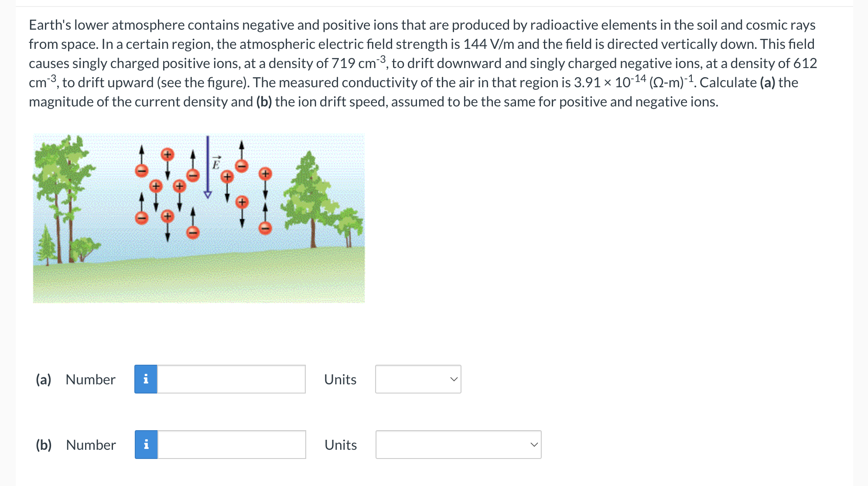Viewport: 868px width, 486px height.
Task: Click the blue 'i' button beside the second answer box
Action: (146, 445)
